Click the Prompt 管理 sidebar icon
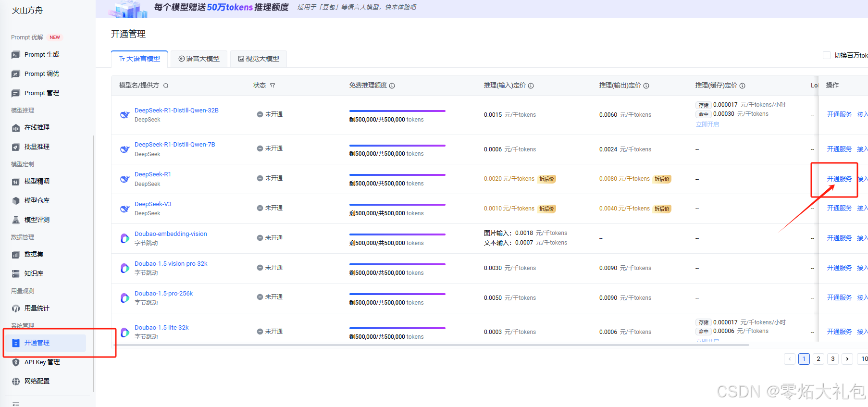This screenshot has width=868, height=407. point(16,93)
